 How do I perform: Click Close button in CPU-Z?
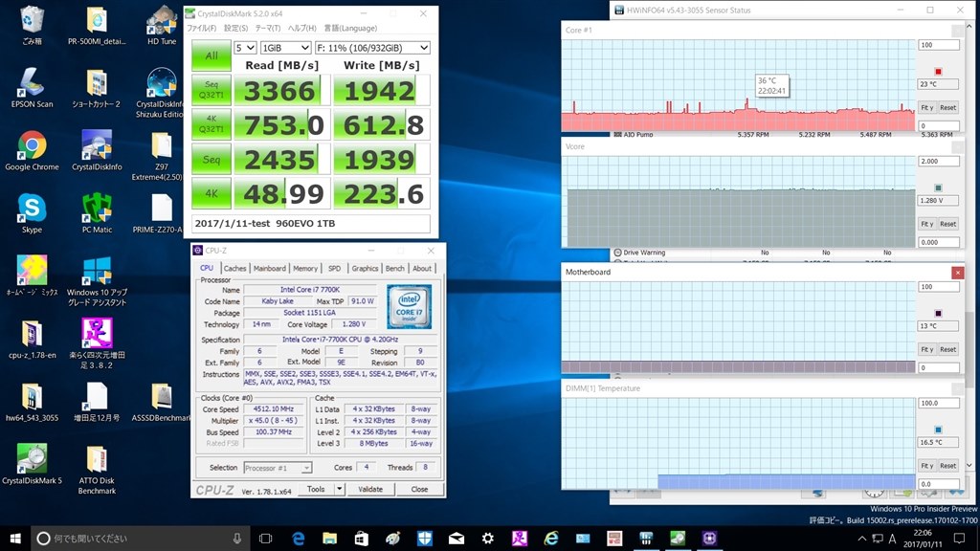click(419, 489)
